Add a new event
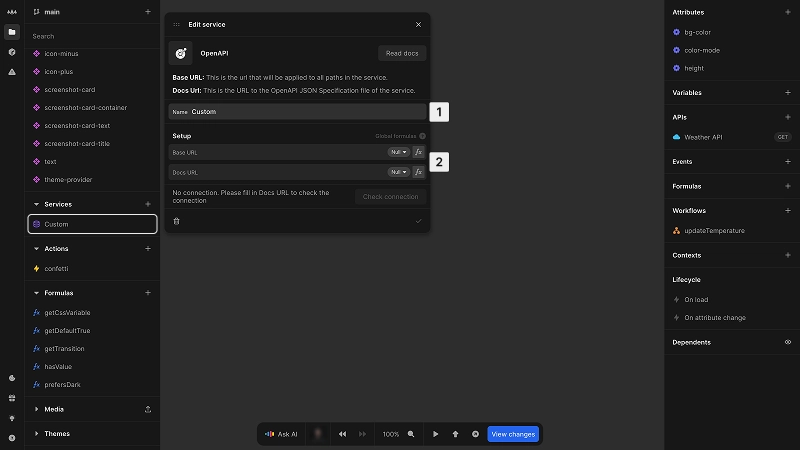 pos(788,162)
